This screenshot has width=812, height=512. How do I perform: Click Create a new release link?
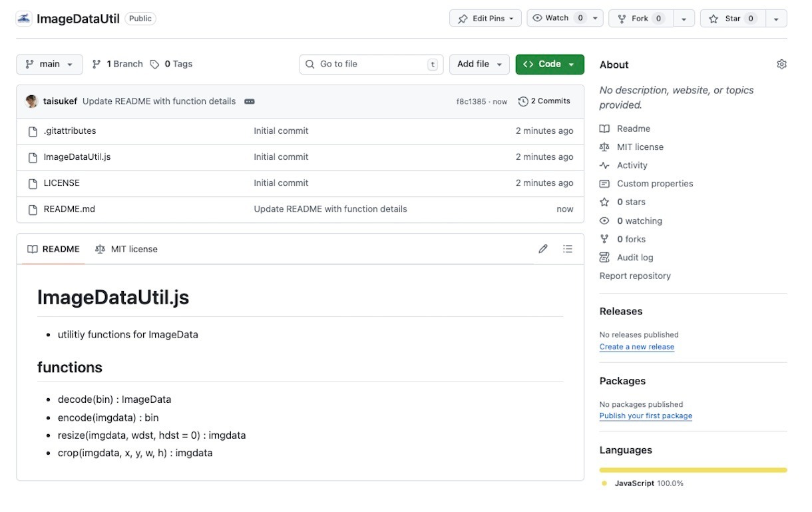coord(636,347)
